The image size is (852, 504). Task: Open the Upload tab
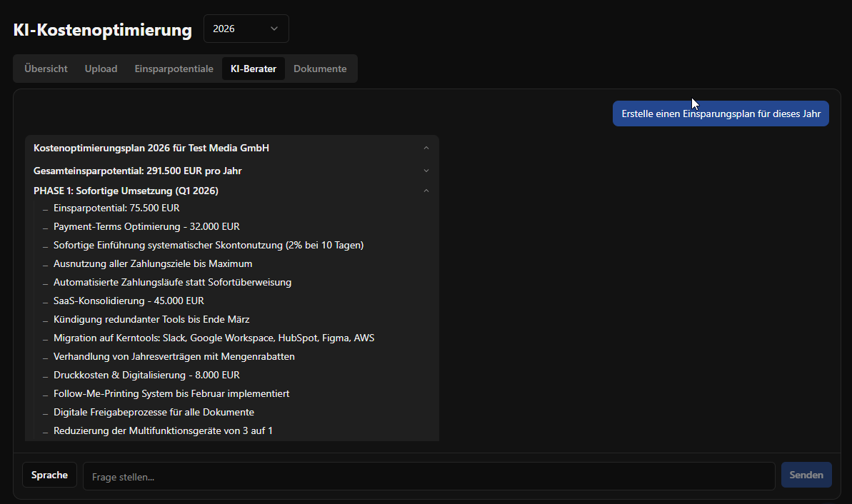101,68
